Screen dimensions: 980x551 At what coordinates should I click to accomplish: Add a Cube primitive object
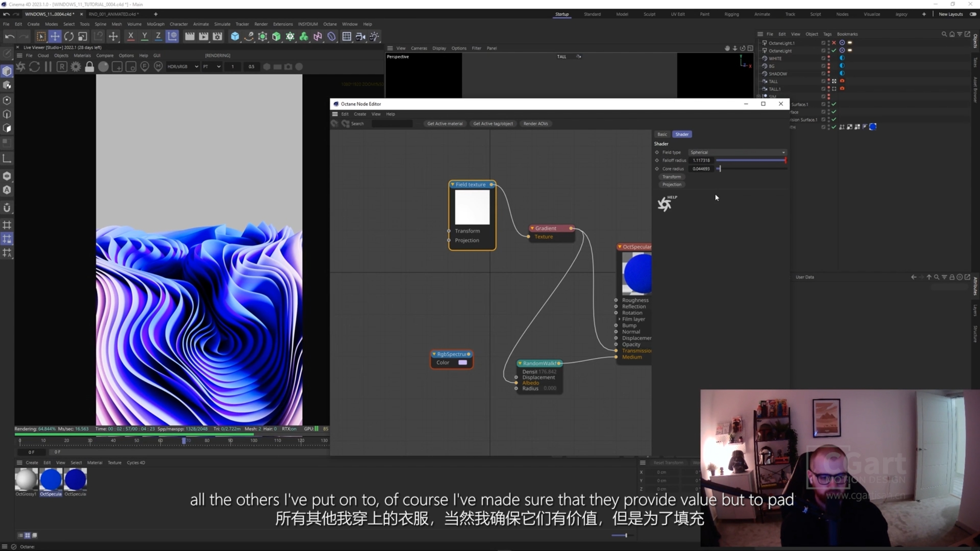pos(235,36)
